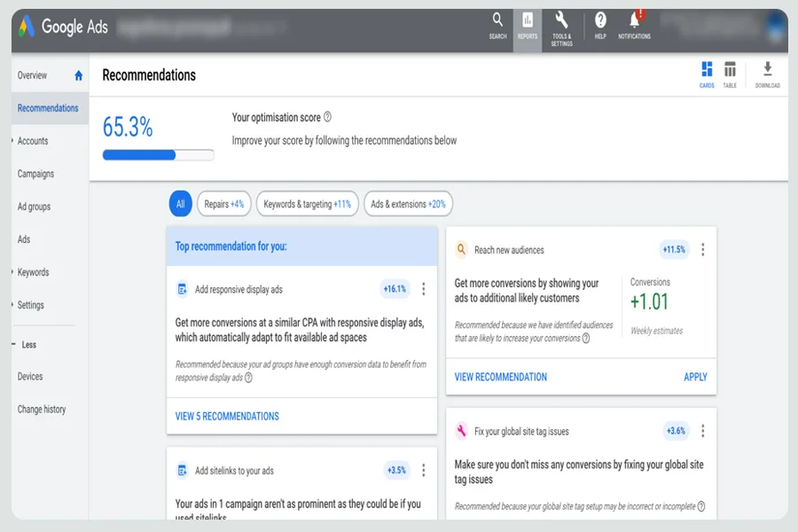Open the Notifications bell icon
Image resolution: width=798 pixels, height=532 pixels.
click(634, 25)
